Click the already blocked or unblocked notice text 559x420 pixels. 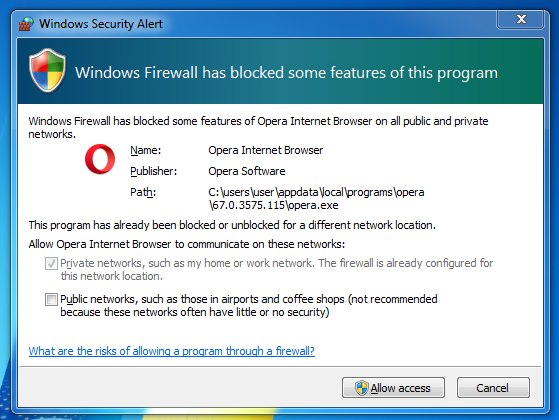coord(232,225)
